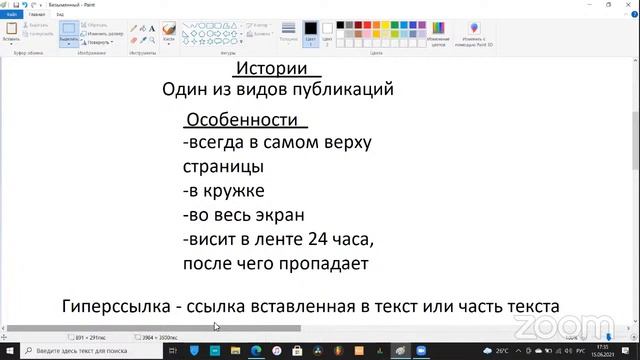Open the shape Fill dropdown
This screenshot has height=360, width=640.
click(260, 34)
